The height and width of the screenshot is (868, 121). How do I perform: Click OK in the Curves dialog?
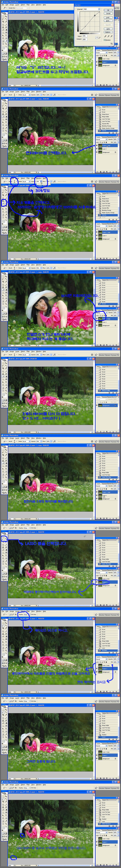point(108,10)
